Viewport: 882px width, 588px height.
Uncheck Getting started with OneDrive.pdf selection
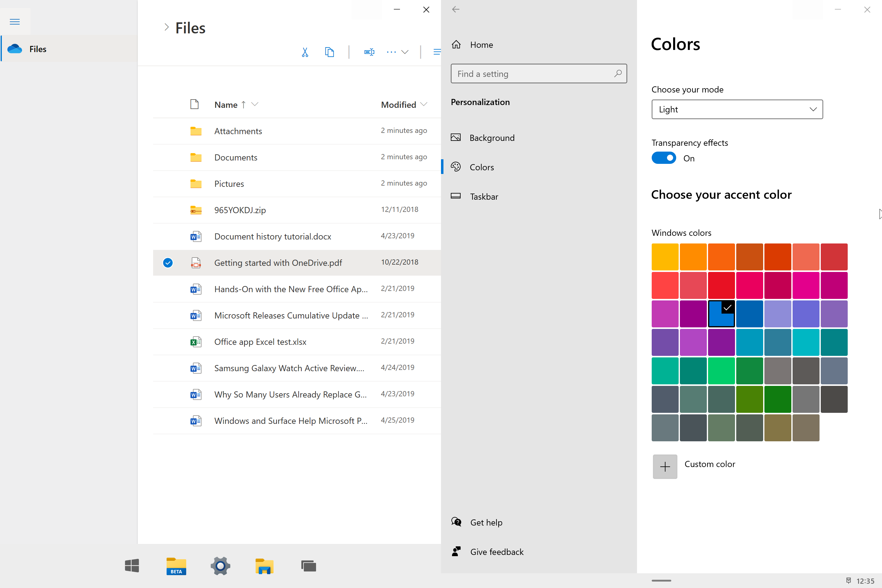click(168, 263)
